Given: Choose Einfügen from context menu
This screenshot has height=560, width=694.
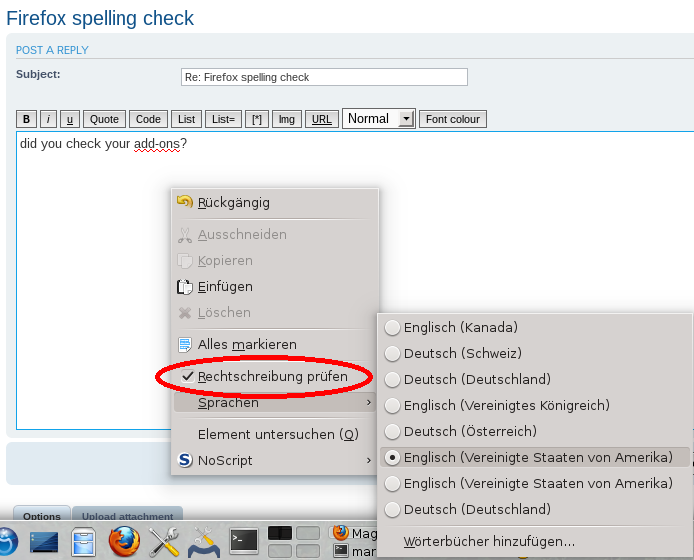Looking at the screenshot, I should [275, 287].
